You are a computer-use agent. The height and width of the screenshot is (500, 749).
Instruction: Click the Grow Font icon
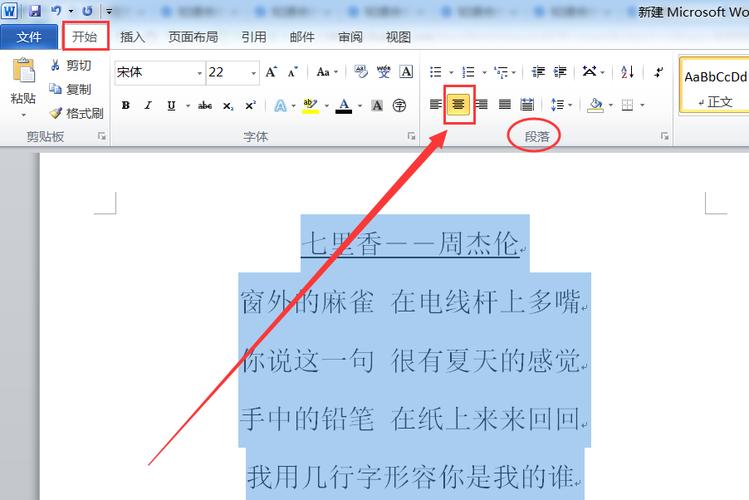tap(271, 72)
